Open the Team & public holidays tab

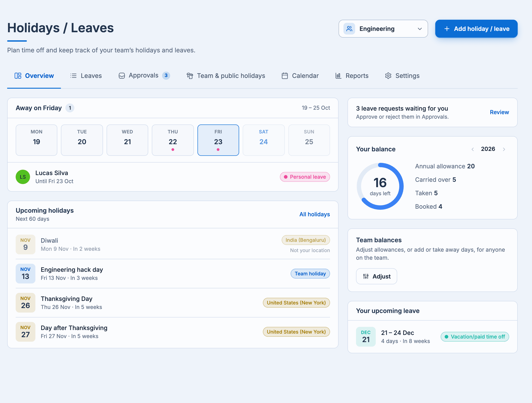[226, 76]
